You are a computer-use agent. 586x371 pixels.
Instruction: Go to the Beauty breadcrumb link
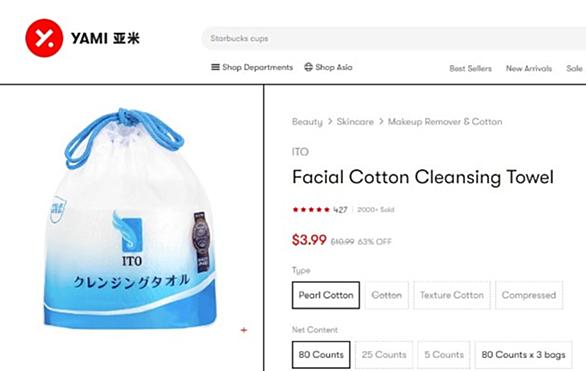coord(307,122)
